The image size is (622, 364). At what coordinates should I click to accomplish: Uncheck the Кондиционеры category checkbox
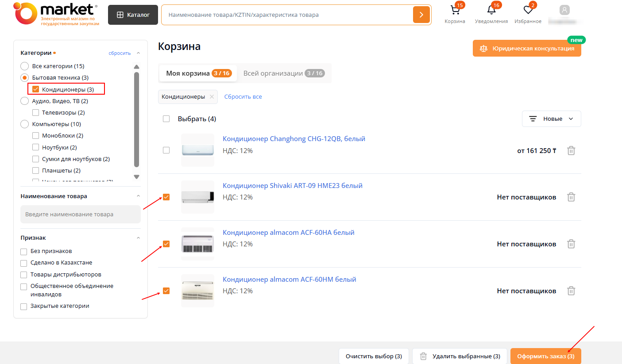[36, 89]
